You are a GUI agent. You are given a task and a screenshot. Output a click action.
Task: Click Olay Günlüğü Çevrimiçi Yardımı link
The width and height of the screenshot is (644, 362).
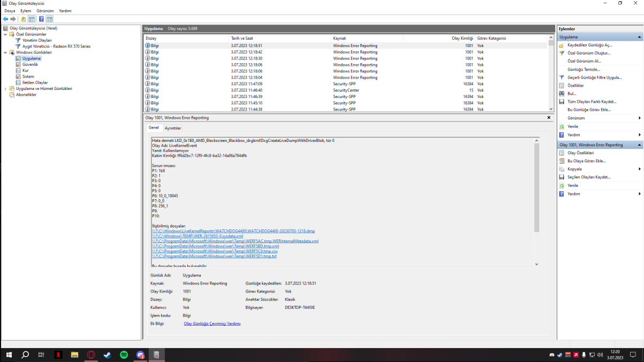tap(212, 323)
